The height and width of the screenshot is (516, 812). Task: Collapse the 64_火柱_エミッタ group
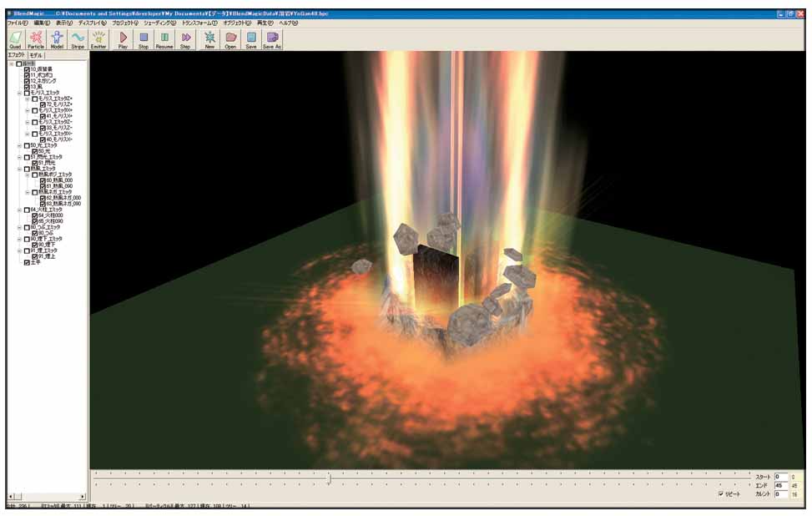click(20, 210)
